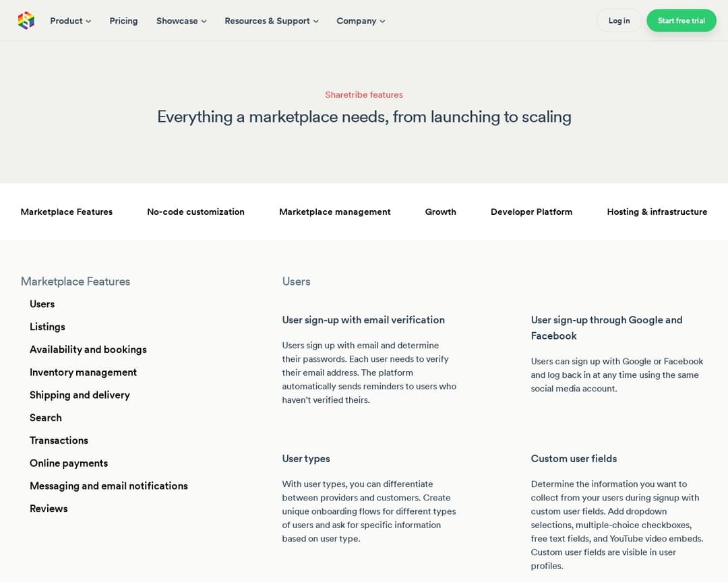Screen dimensions: 728x582
Task: Open Transactions section link
Action: 59,441
